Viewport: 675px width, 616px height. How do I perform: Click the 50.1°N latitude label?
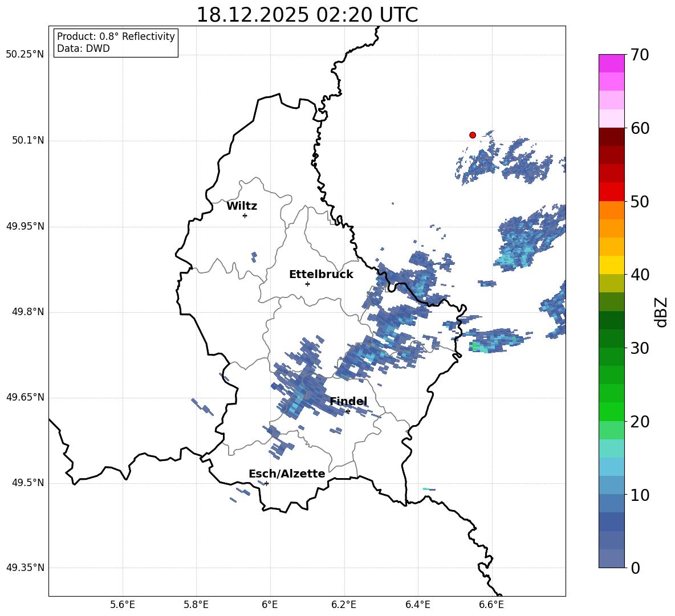click(28, 140)
